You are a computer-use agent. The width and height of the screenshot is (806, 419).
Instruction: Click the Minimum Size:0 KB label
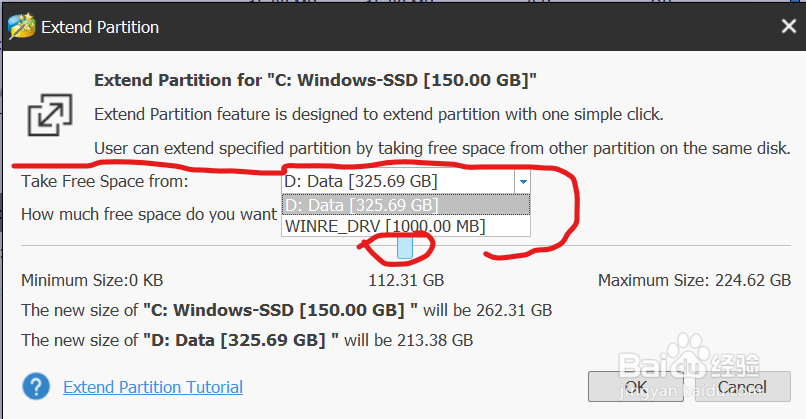93,281
